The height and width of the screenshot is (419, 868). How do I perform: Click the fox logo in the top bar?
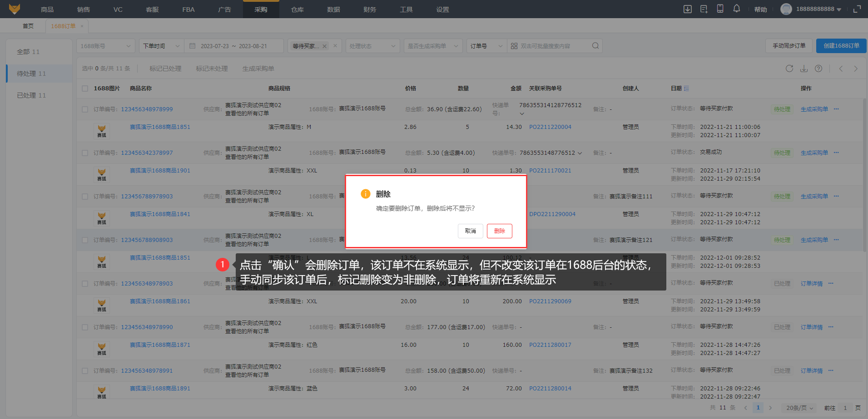point(15,9)
